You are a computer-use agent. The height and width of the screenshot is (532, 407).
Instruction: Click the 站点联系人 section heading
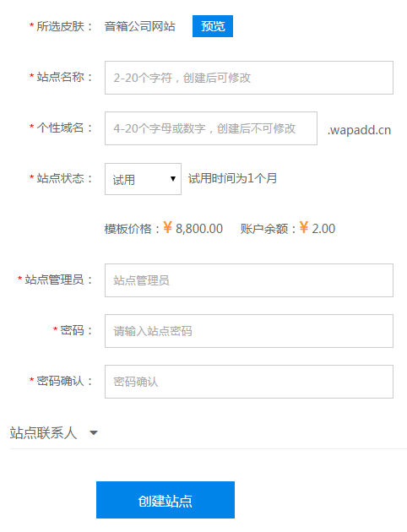(43, 433)
